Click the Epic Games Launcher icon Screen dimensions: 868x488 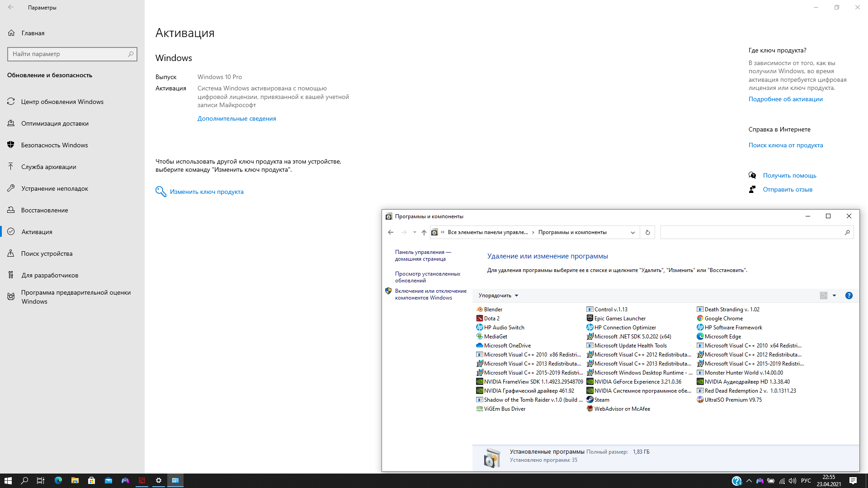590,319
